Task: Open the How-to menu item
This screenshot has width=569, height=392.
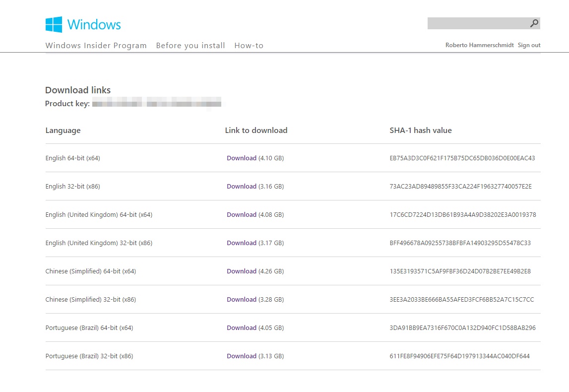Action: coord(249,45)
